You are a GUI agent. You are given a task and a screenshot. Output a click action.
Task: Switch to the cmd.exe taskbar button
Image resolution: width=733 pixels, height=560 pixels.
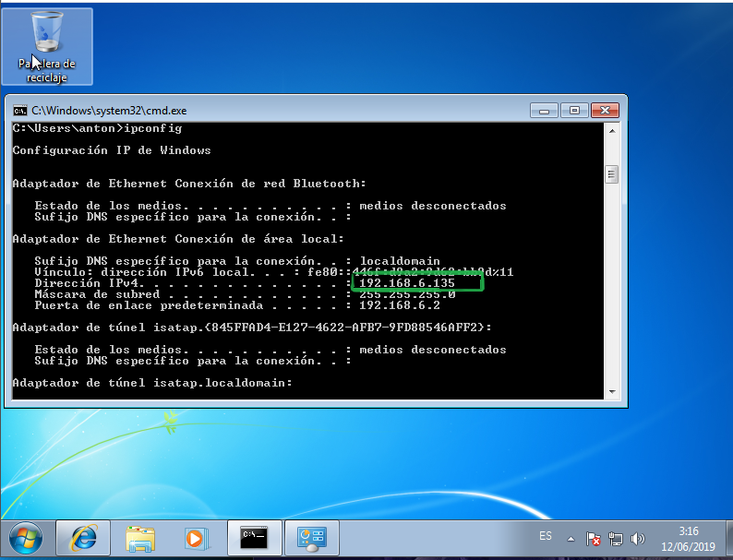point(254,538)
